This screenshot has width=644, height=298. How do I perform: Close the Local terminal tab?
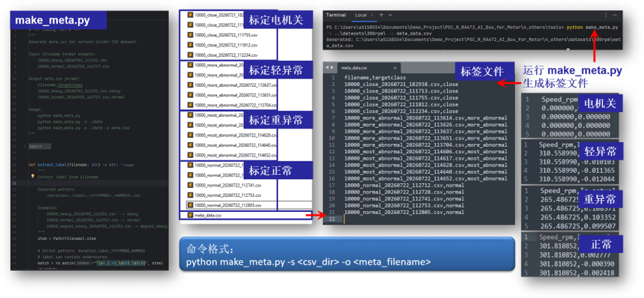point(374,15)
